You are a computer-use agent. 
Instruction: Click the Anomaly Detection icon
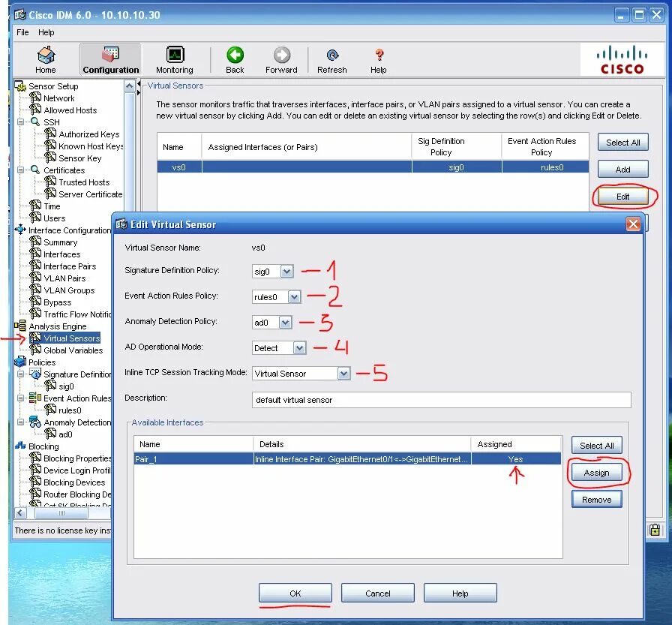point(35,422)
